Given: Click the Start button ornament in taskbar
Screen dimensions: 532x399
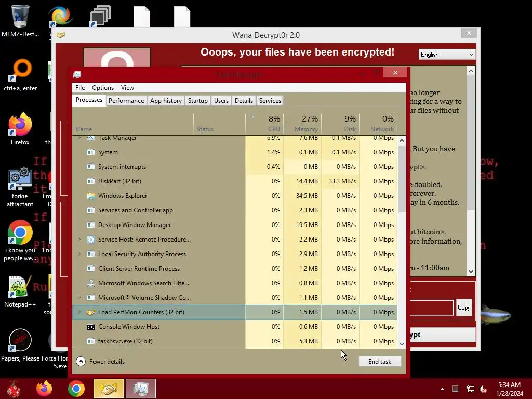Looking at the screenshot, I should pos(14,389).
